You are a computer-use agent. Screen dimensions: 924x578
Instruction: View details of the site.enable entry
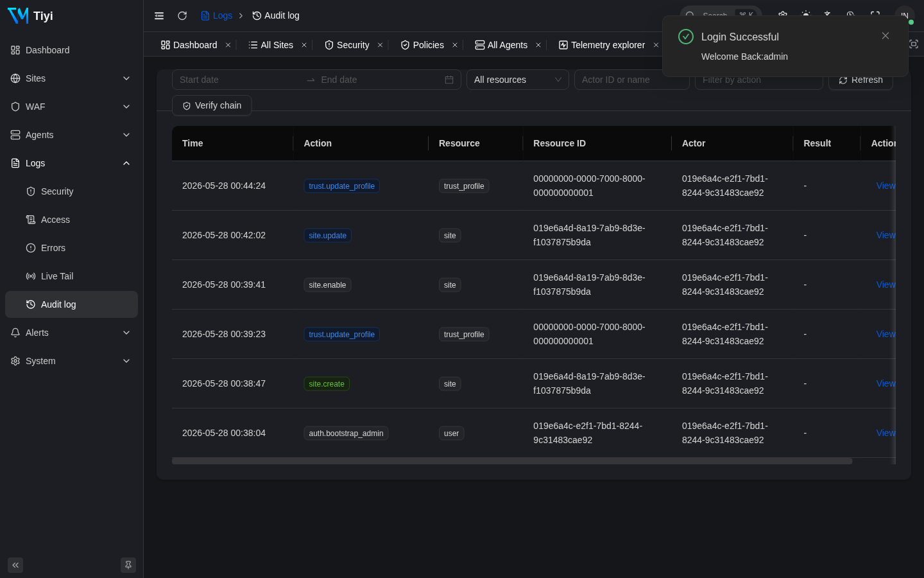pos(886,285)
